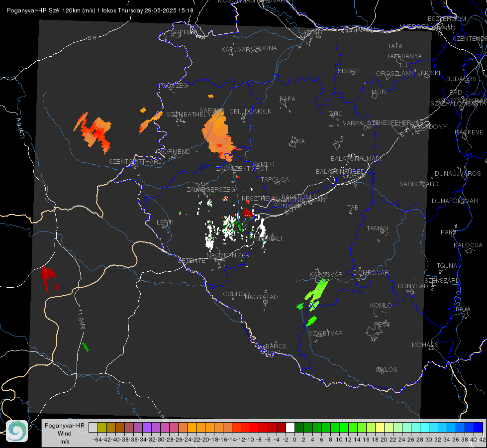Click the PAPA city label

pyautogui.click(x=288, y=99)
